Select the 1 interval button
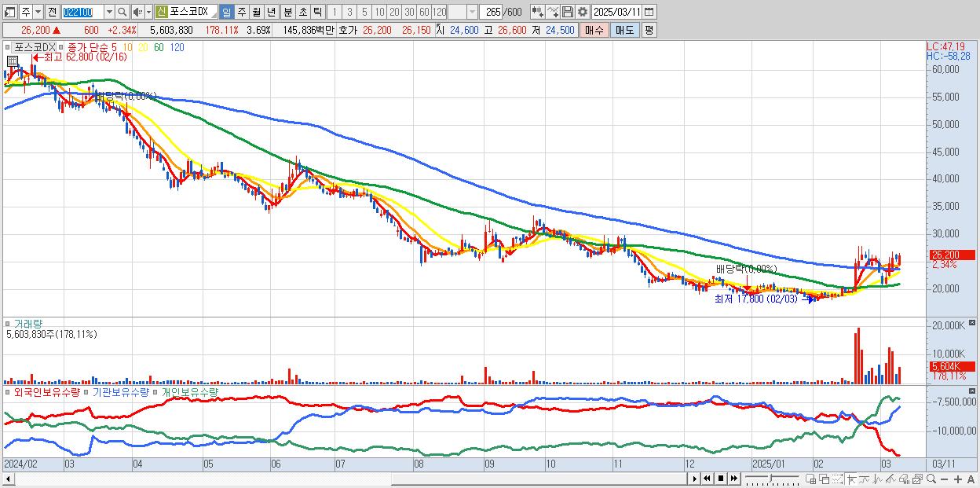This screenshot has width=980, height=488. 335,12
